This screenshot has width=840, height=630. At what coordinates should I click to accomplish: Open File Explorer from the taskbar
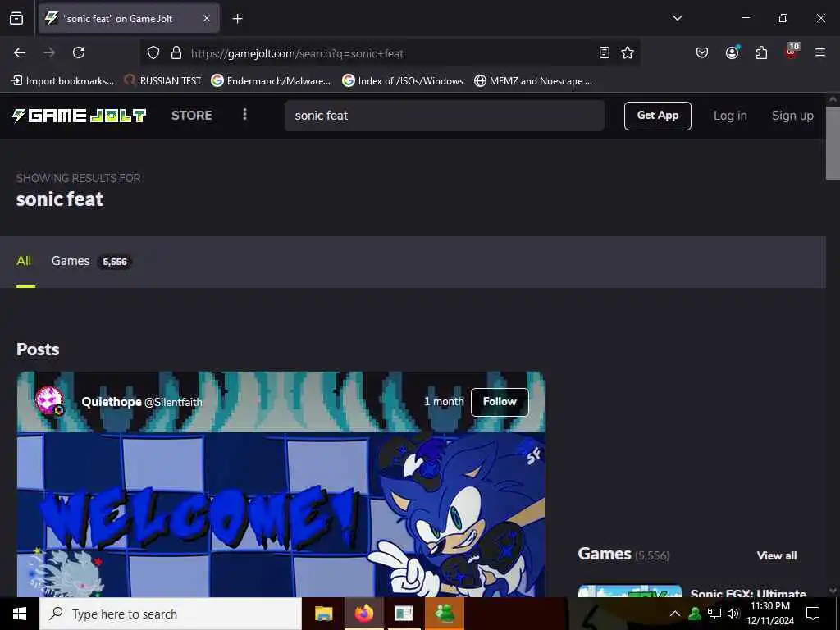323,614
